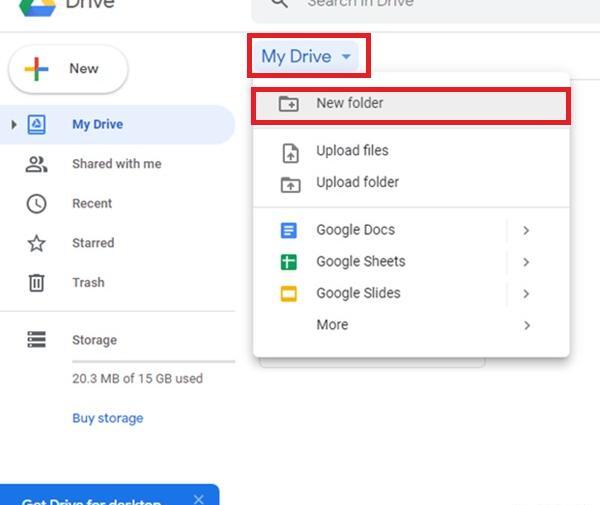Screen dimensions: 600x505
Task: Click the Starred star icon
Action: (x=36, y=243)
